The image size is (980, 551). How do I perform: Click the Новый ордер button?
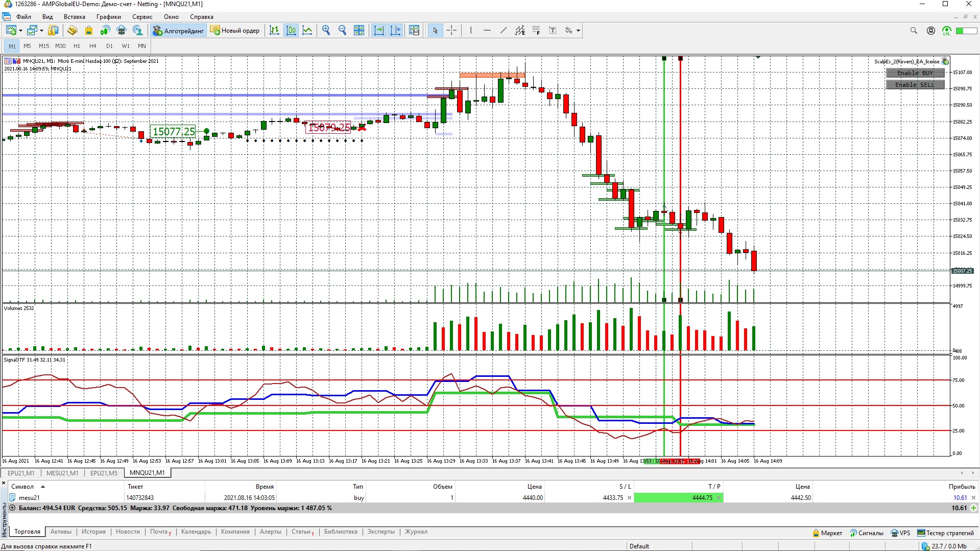235,31
